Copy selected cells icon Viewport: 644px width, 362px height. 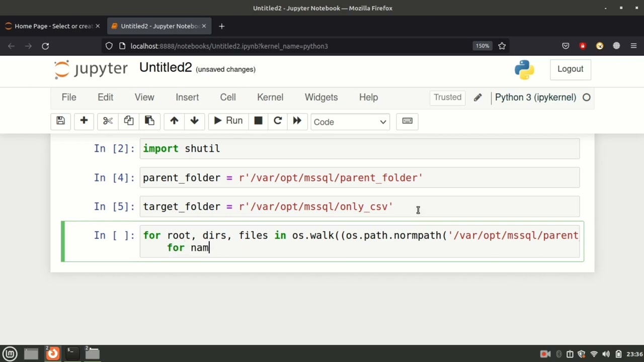click(129, 121)
